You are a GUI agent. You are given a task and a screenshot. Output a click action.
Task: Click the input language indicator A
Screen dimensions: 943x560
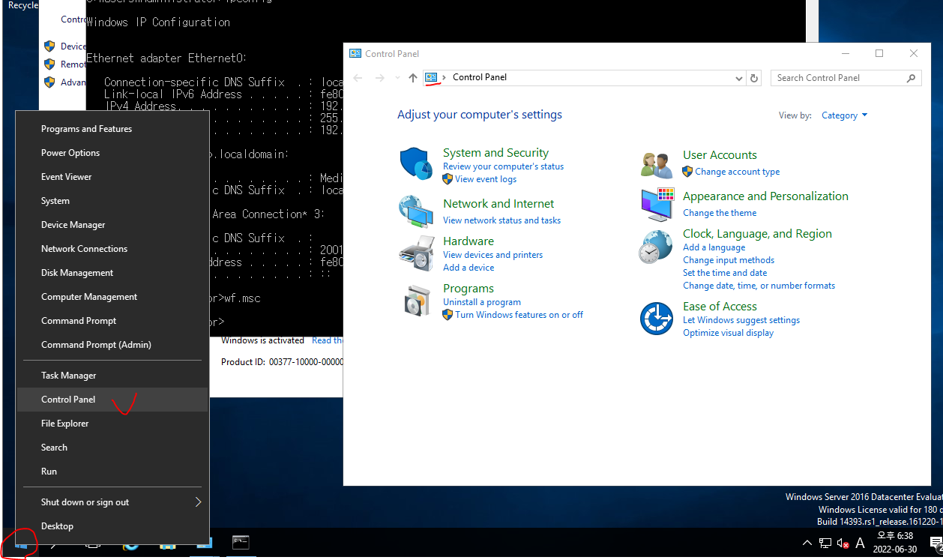point(860,543)
